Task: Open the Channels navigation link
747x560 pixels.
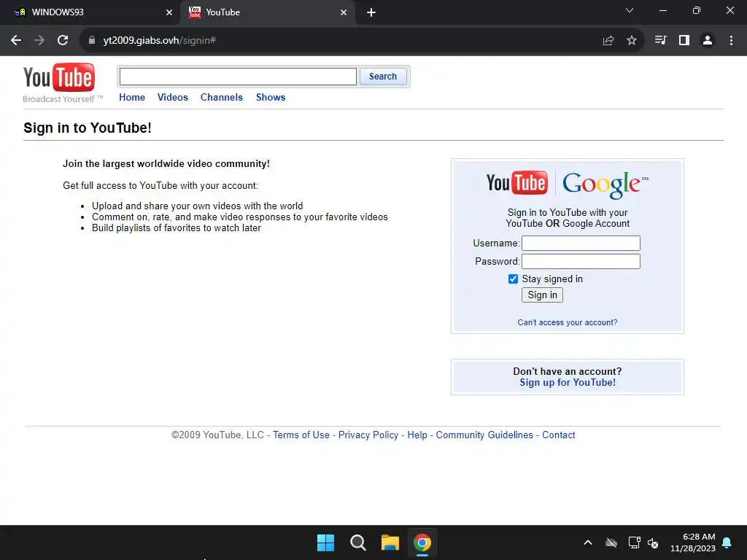Action: 222,97
